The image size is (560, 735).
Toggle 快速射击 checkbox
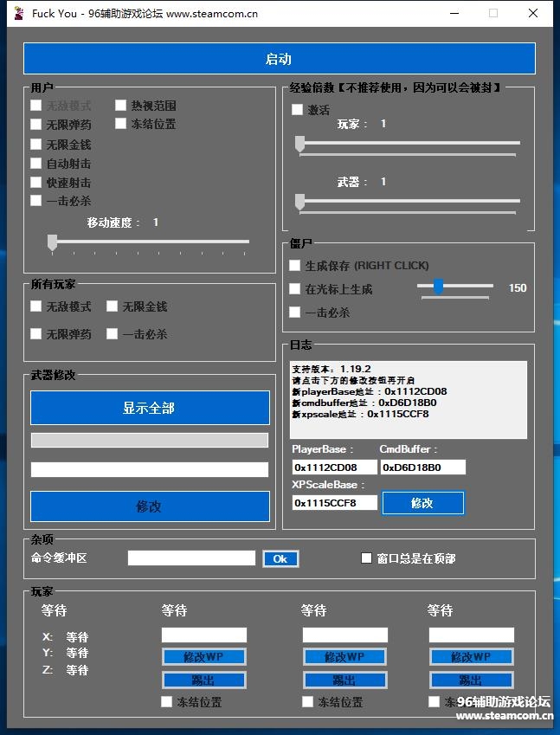tap(36, 182)
